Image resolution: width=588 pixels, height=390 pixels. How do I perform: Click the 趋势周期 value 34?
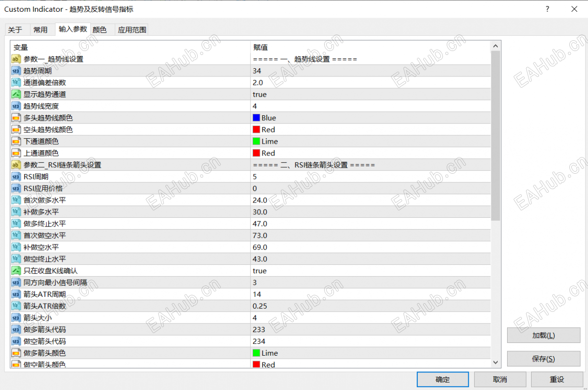[257, 71]
